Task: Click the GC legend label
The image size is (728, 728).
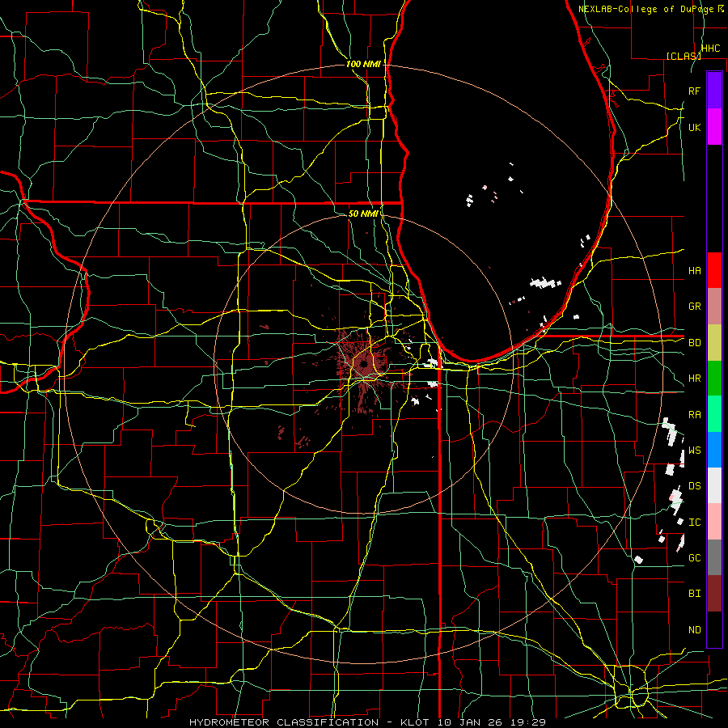Action: 695,558
